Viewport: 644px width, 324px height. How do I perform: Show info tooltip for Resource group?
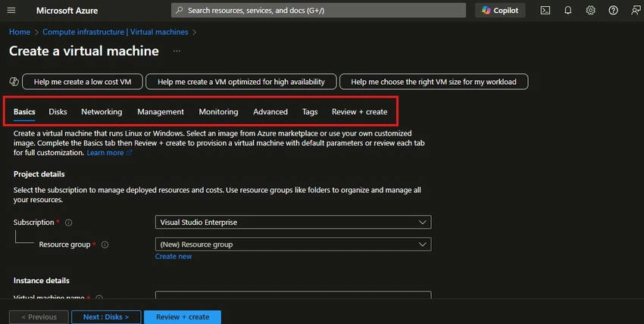point(105,245)
